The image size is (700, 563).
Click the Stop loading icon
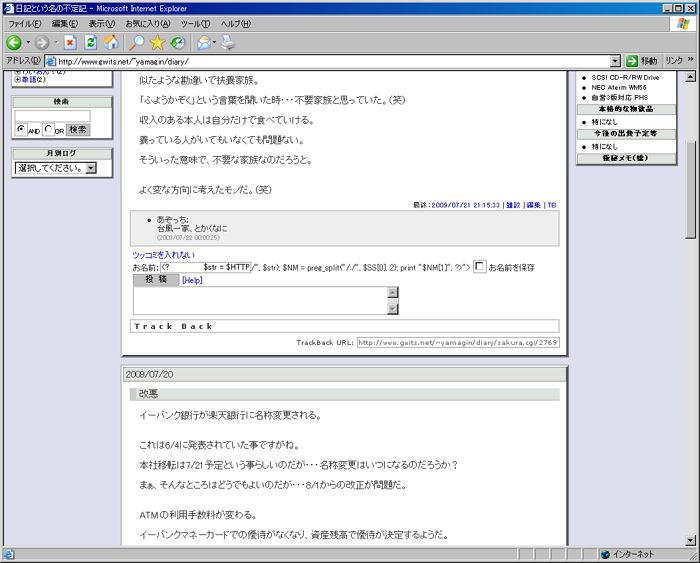70,42
